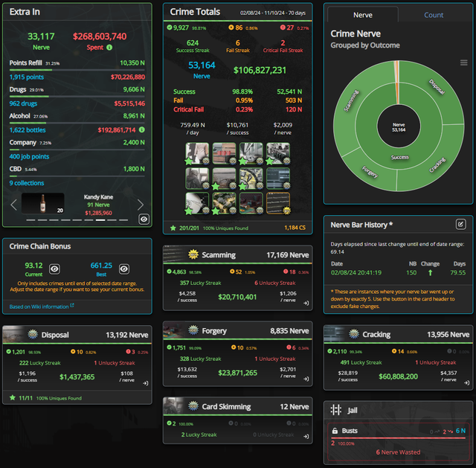Click the $106,827,231 total value
Image resolution: width=476 pixels, height=468 pixels.
(260, 71)
